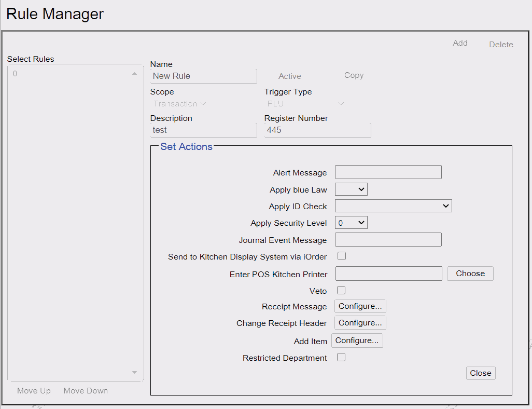Expand the Apply ID Check dropdown
The width and height of the screenshot is (532, 409).
tap(393, 206)
